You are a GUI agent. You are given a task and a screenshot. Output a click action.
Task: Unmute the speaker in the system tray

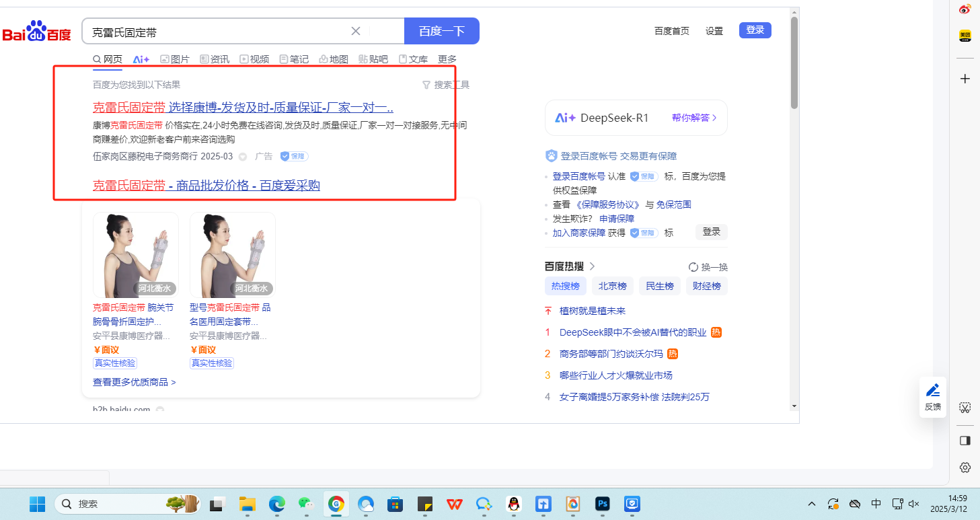[x=913, y=503]
